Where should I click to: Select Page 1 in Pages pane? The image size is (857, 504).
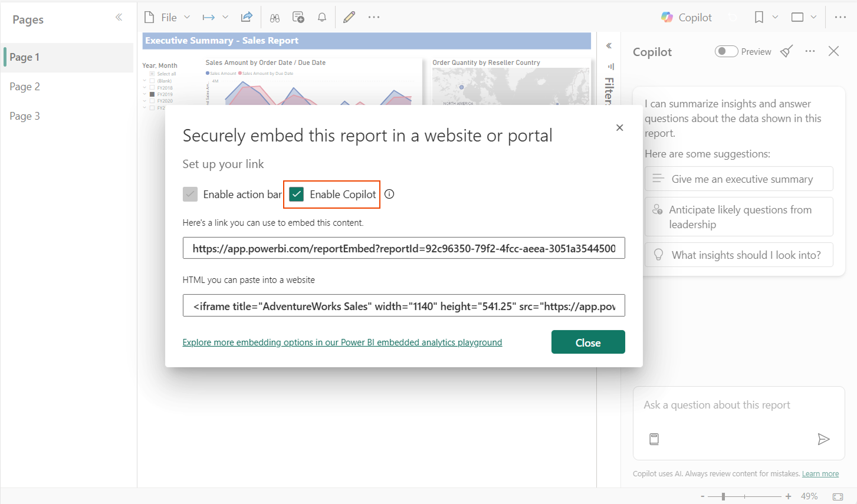[68, 57]
